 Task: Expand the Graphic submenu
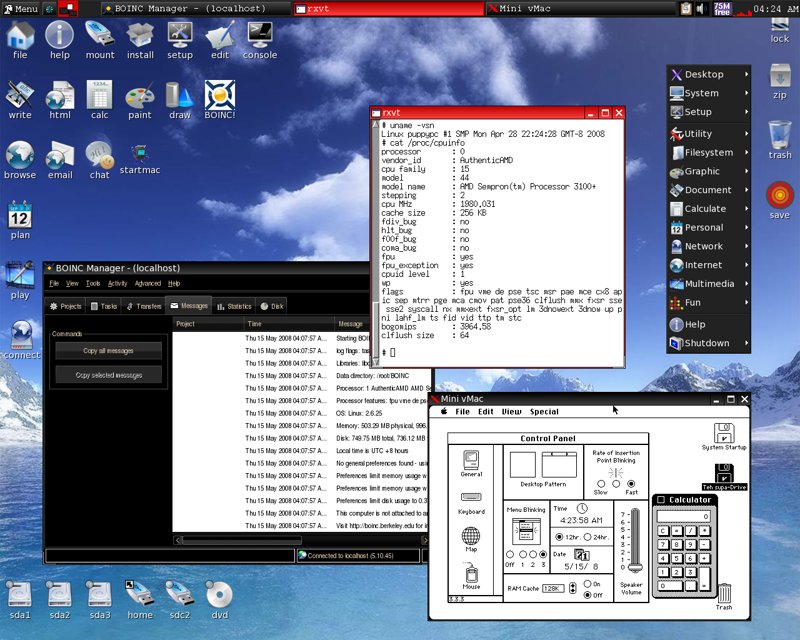pyautogui.click(x=708, y=171)
